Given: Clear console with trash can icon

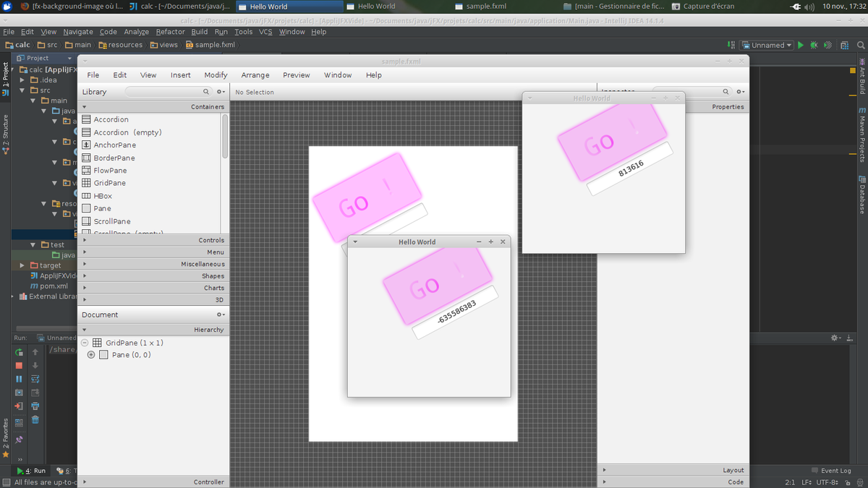Looking at the screenshot, I should 35,420.
